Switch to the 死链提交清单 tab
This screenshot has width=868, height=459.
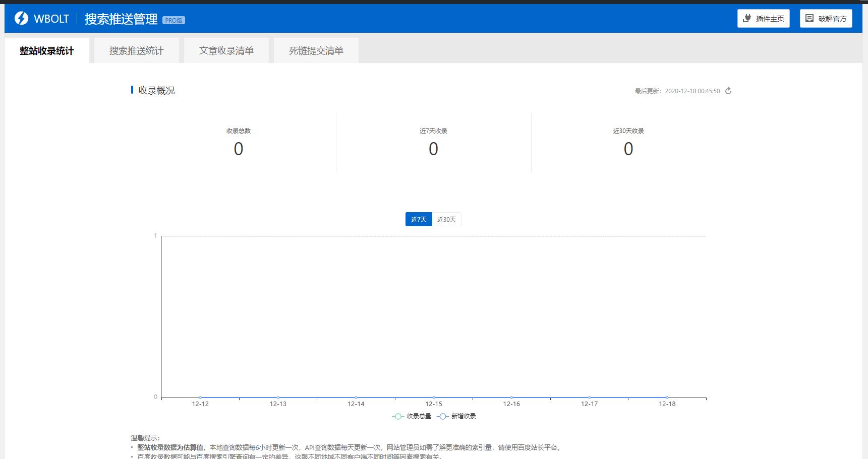pos(315,50)
